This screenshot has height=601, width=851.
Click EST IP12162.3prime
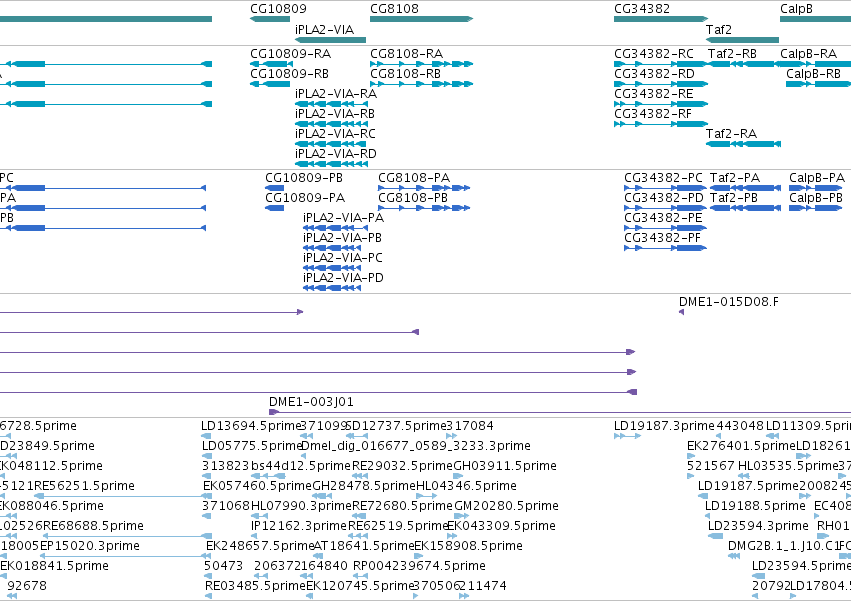tap(299, 526)
